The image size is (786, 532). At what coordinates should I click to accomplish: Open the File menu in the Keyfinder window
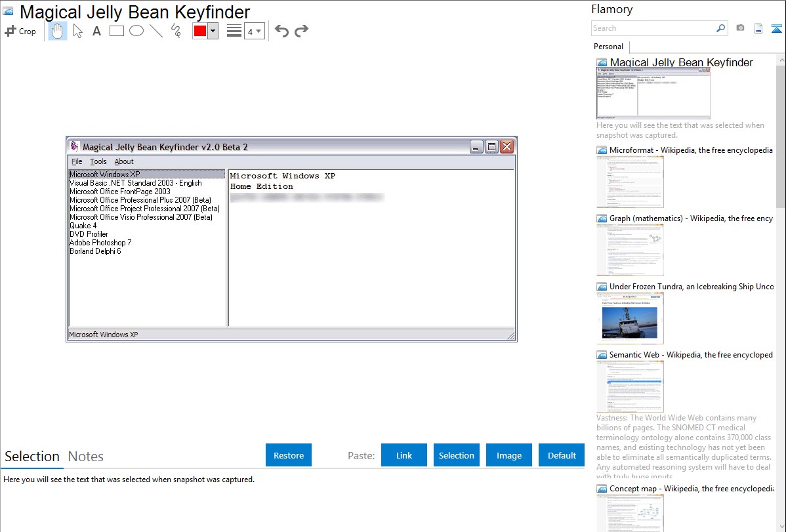(x=77, y=161)
